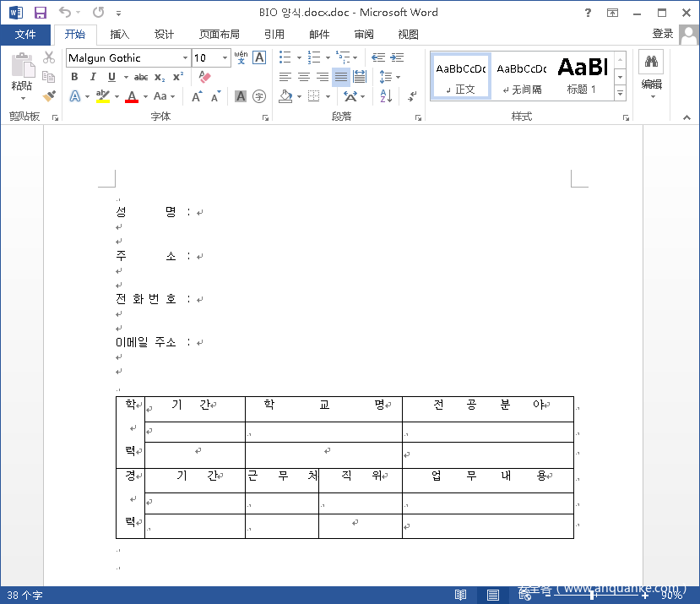Switch to the 插入 ribbon tab
The image size is (700, 604).
pyautogui.click(x=120, y=35)
